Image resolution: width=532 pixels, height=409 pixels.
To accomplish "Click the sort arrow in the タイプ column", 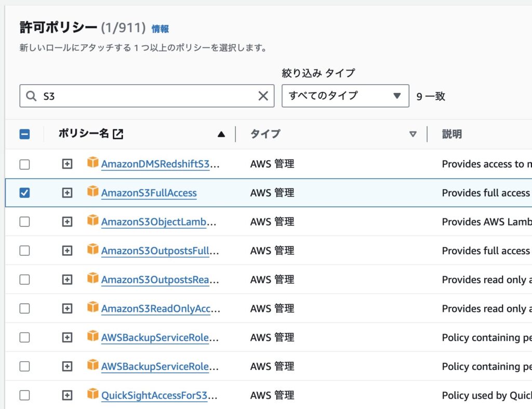I will click(x=413, y=134).
